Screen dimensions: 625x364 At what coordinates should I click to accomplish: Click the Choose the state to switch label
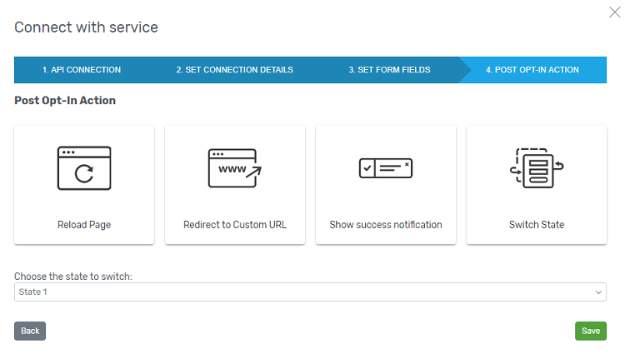coord(73,277)
